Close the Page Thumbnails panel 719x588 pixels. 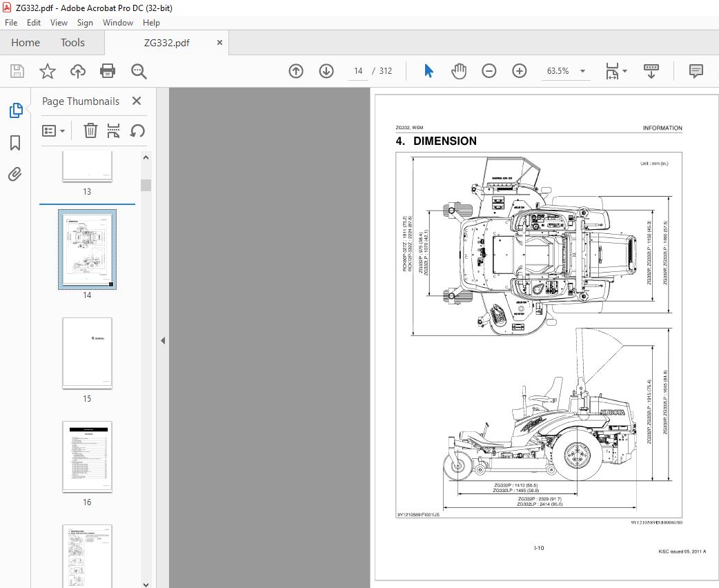click(x=136, y=101)
